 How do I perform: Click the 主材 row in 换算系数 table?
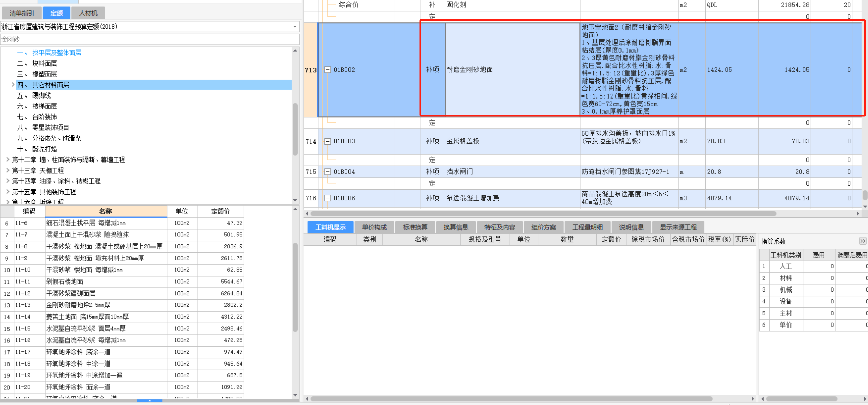click(x=814, y=313)
